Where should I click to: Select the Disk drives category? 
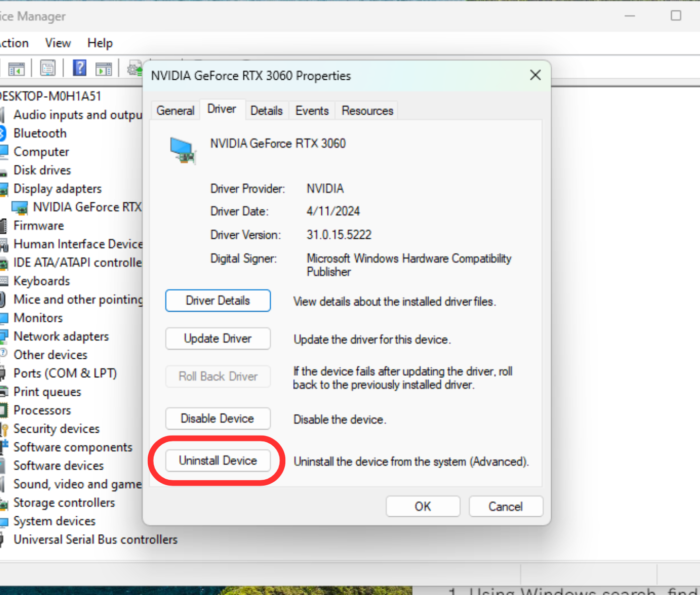point(42,170)
